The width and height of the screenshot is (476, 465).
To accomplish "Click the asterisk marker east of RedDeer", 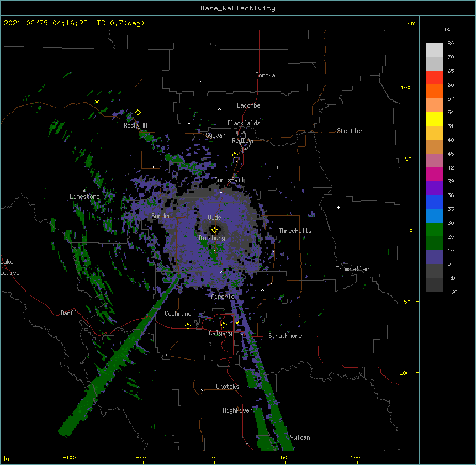I will (x=277, y=168).
